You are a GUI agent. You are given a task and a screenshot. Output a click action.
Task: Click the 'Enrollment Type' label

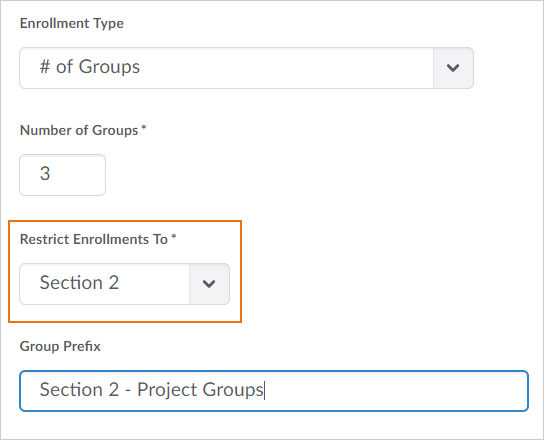(72, 24)
